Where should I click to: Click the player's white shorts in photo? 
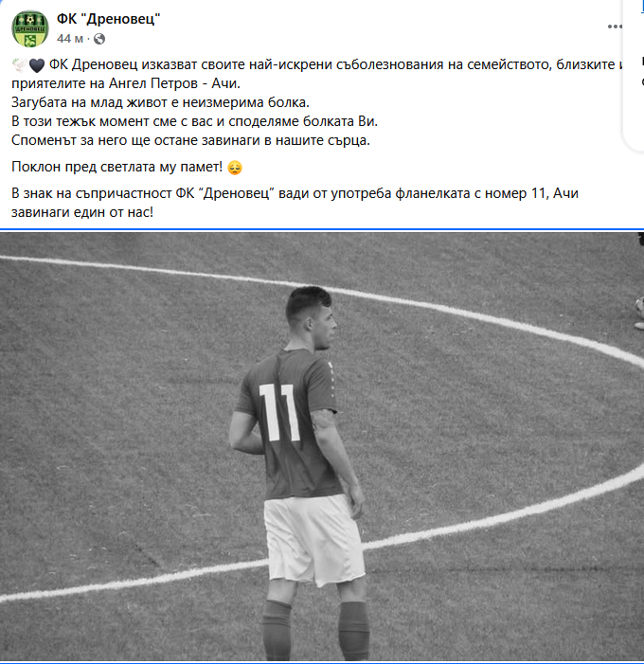tap(313, 540)
